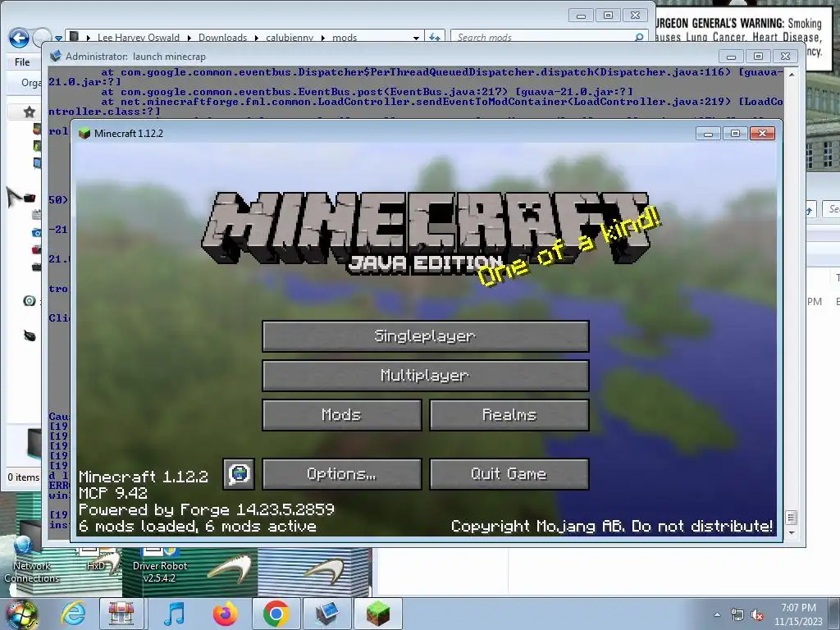This screenshot has height=630, width=840.
Task: Switch to Google Chrome on the taskbar
Action: pos(276,614)
